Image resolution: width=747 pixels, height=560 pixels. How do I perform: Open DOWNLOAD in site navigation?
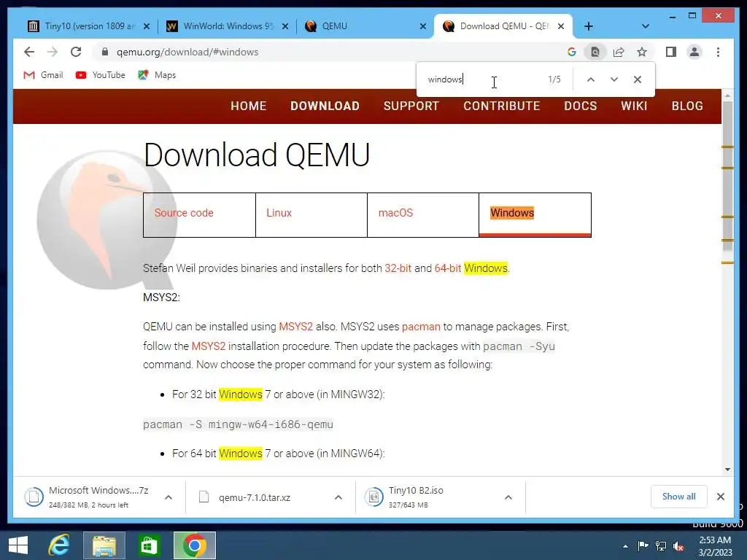click(x=325, y=106)
